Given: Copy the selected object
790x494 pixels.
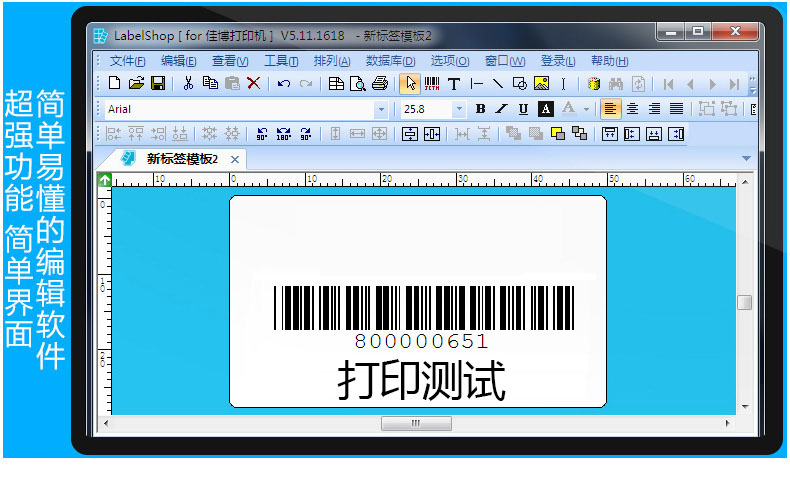Looking at the screenshot, I should point(210,83).
